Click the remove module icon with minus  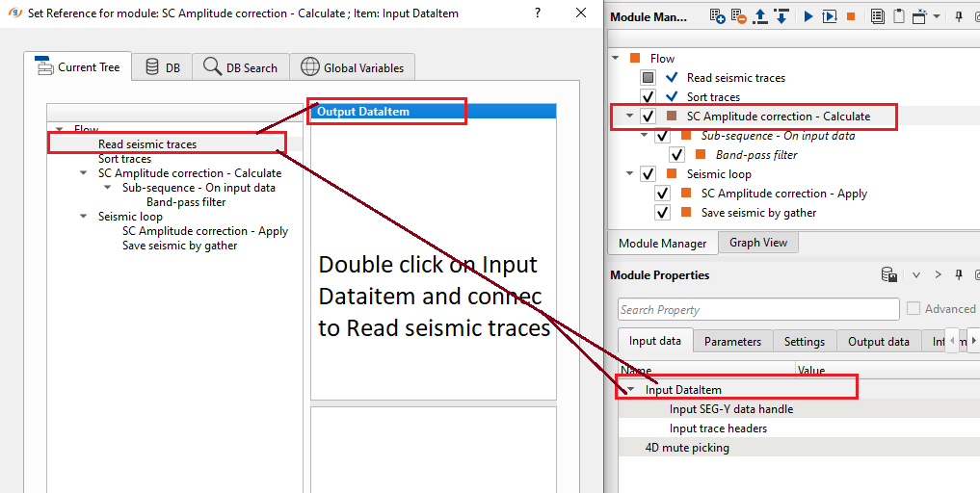[739, 16]
